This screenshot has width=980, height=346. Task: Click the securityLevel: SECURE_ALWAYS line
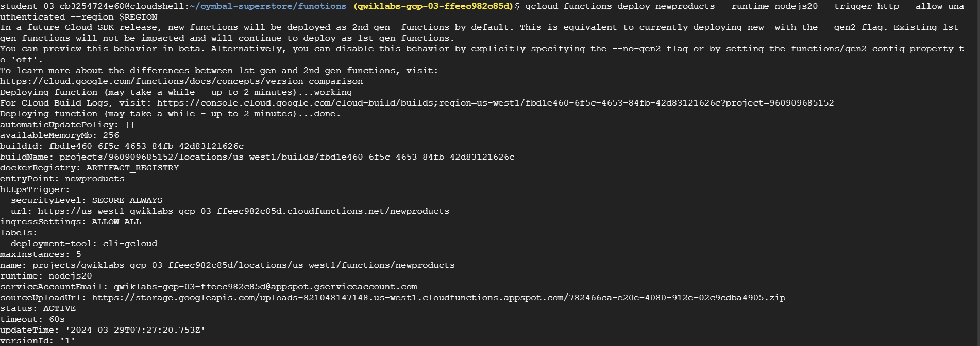[x=87, y=200]
